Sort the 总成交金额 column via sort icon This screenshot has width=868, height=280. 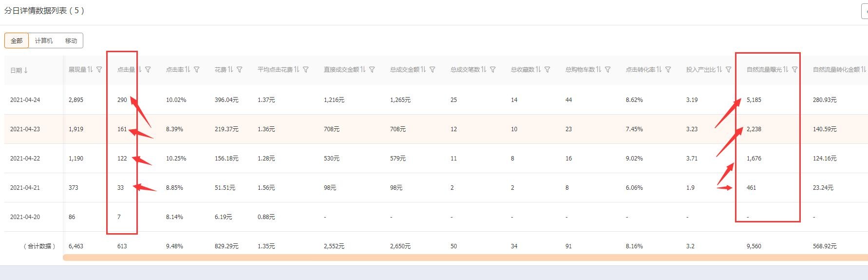[x=423, y=70]
